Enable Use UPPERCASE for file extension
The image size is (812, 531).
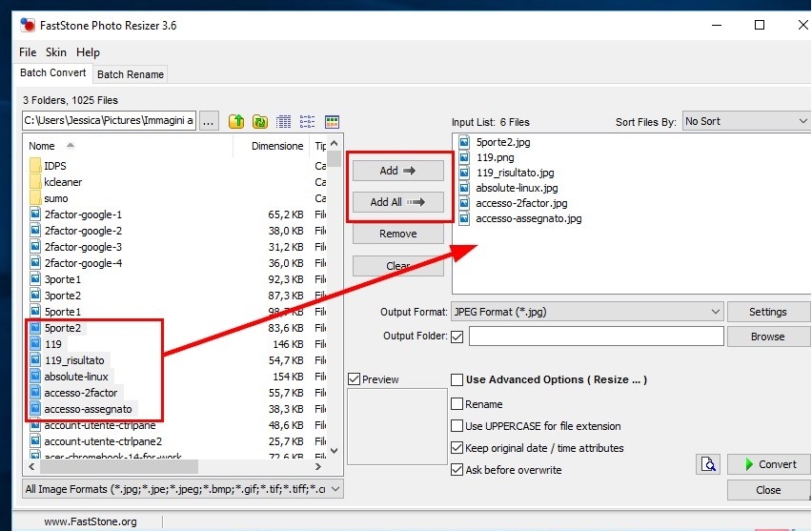[457, 426]
